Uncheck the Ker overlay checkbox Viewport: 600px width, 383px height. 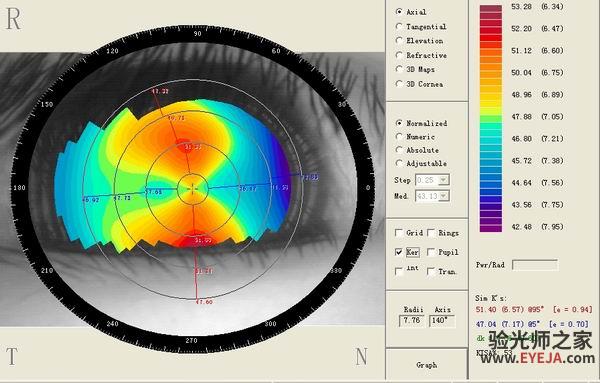pyautogui.click(x=399, y=252)
